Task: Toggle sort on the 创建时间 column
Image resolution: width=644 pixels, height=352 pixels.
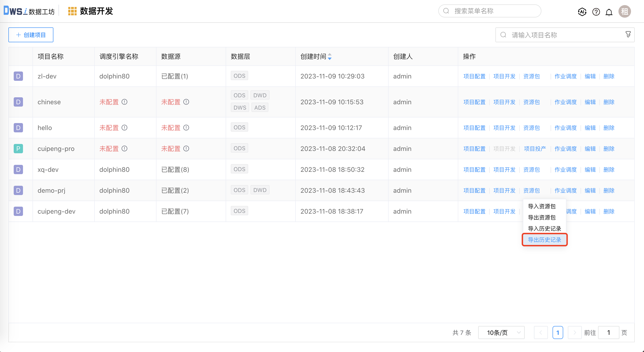Action: click(x=330, y=56)
